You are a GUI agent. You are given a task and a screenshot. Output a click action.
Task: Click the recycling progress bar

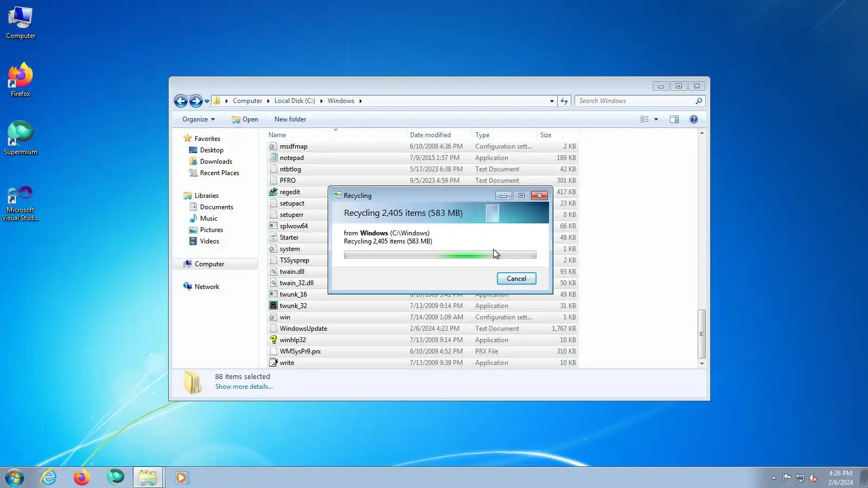pos(440,255)
